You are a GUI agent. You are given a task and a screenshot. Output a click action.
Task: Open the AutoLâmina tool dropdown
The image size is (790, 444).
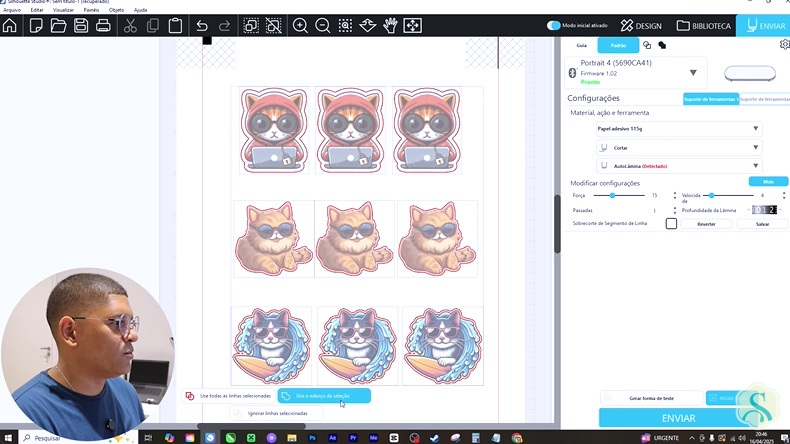tap(679, 165)
